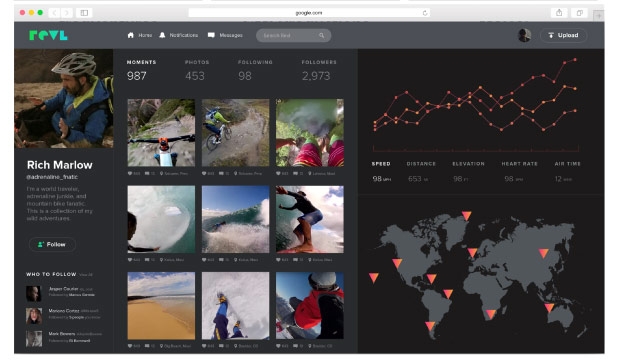Click location pin under handlebar biking photo
This screenshot has width=620, height=364.
click(162, 174)
